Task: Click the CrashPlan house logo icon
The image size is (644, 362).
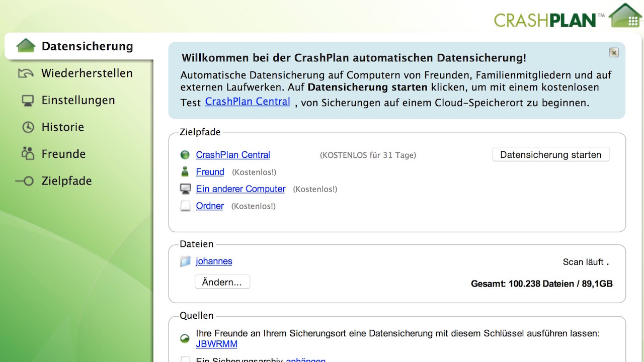Action: click(625, 15)
